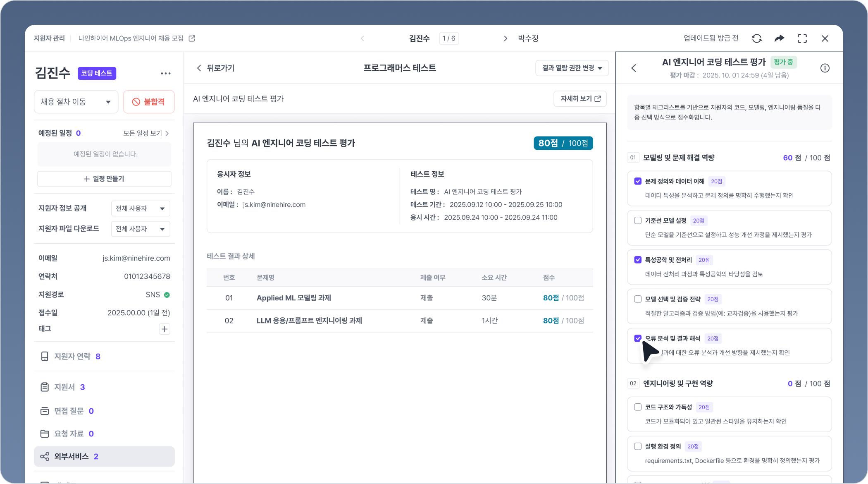Expand the 결과 열람 권한 변경 dropdown
868x484 pixels.
pos(572,68)
